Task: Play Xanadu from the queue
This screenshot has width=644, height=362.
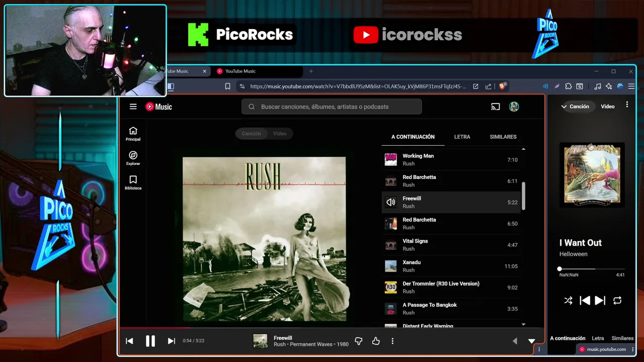Action: [x=451, y=266]
